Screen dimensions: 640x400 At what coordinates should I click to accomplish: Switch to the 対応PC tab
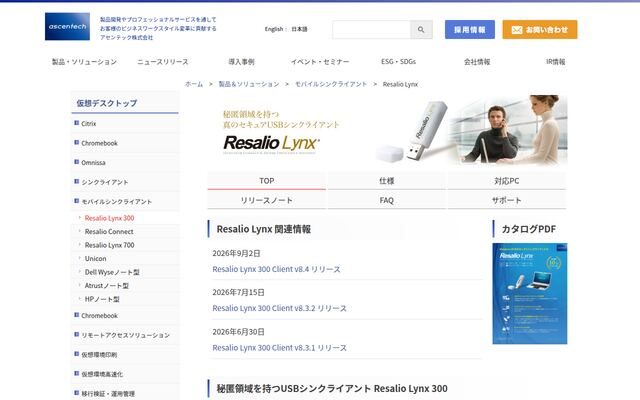pyautogui.click(x=507, y=181)
